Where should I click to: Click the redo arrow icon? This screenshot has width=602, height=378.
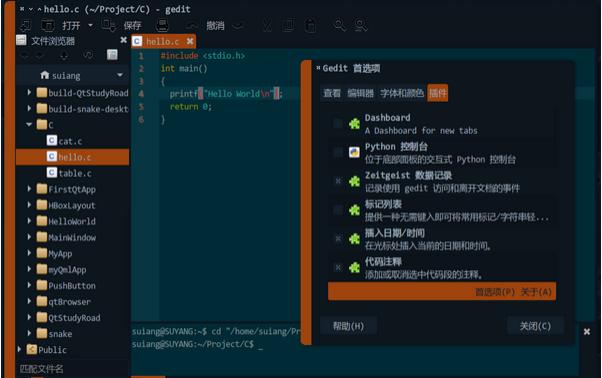(x=238, y=26)
